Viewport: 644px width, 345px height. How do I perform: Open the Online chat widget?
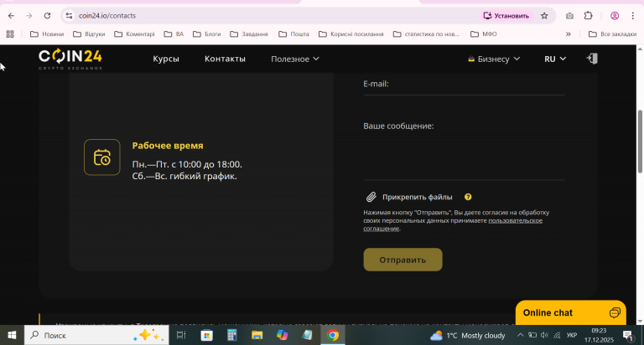pos(571,312)
